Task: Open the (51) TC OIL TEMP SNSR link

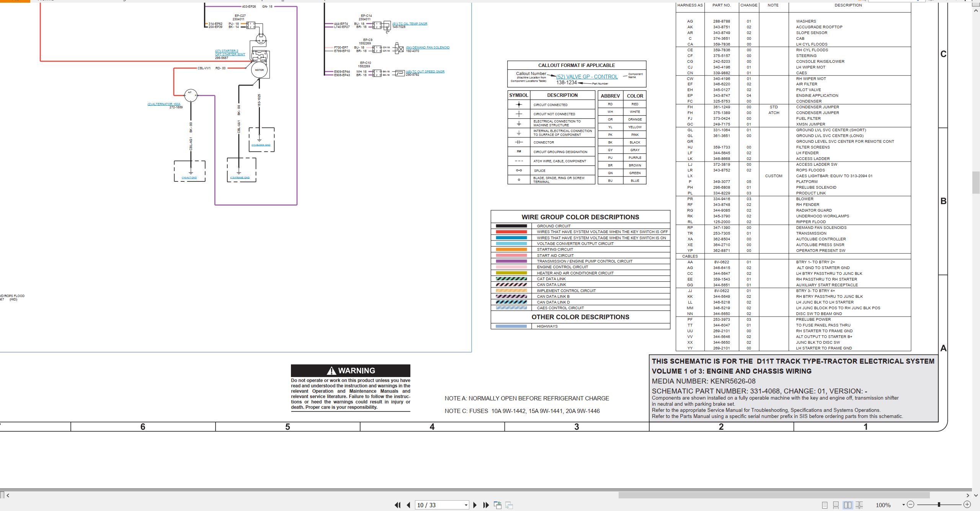Action: pos(410,24)
